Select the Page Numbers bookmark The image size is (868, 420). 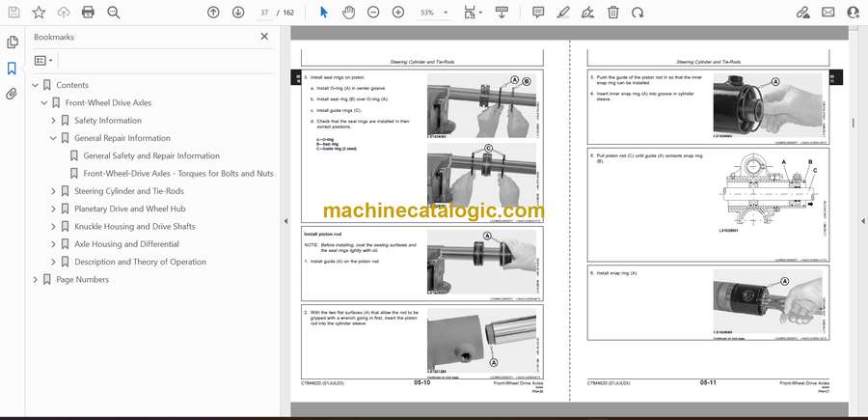[x=83, y=280]
